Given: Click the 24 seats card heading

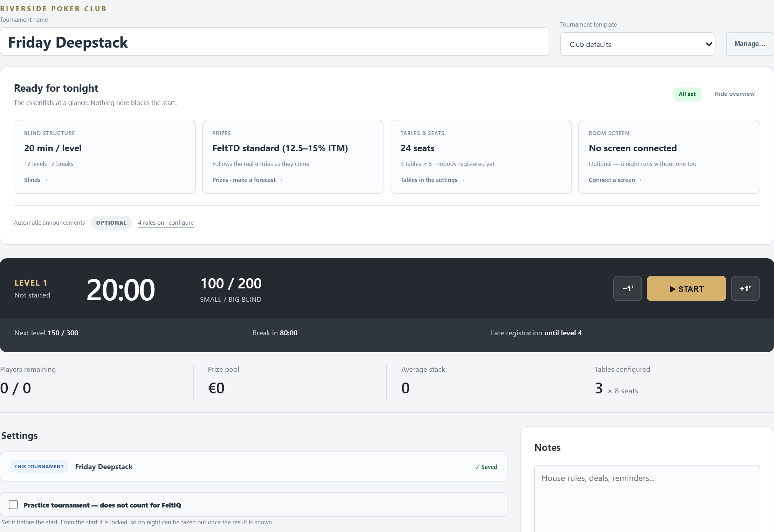Looking at the screenshot, I should pyautogui.click(x=417, y=148).
